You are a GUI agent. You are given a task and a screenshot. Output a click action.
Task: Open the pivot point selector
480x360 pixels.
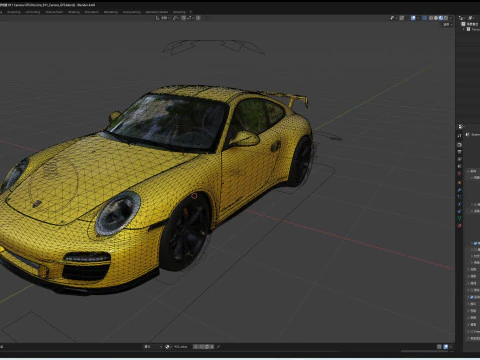point(176,18)
